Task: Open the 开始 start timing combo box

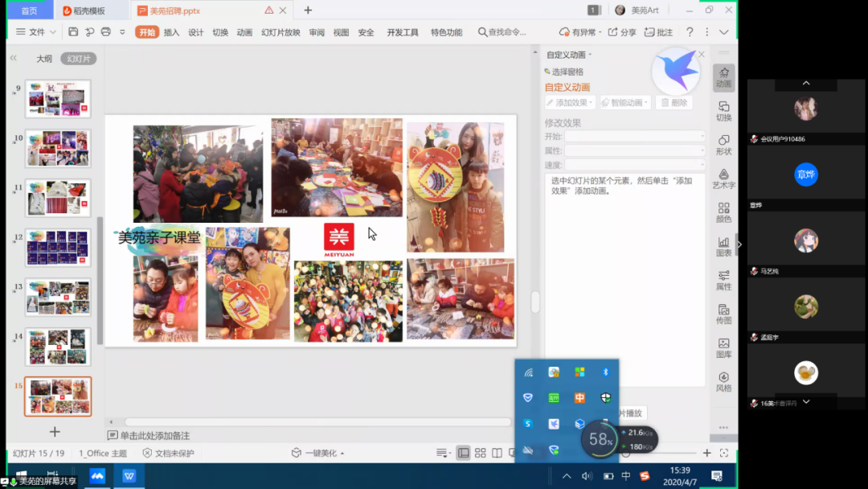Action: click(634, 137)
